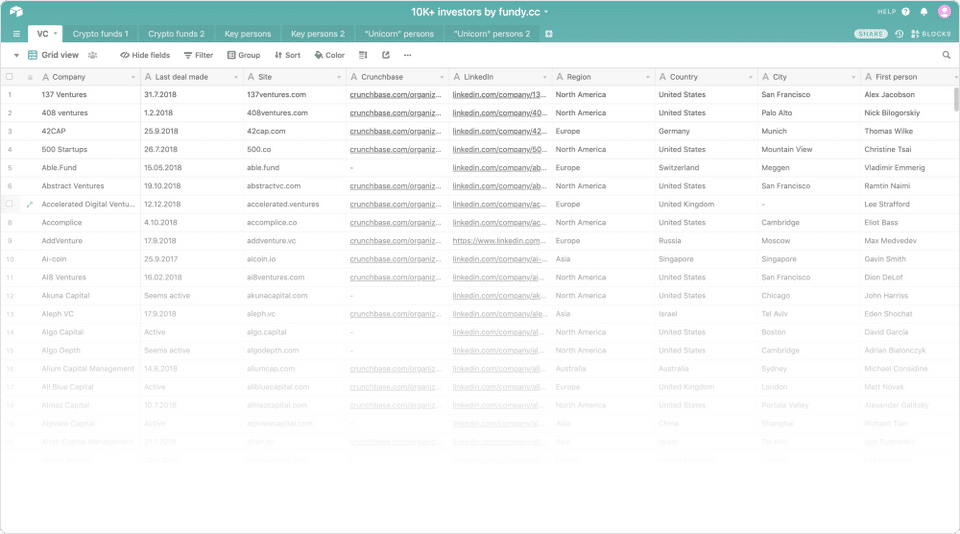
Task: Click the First person column header
Action: [910, 77]
